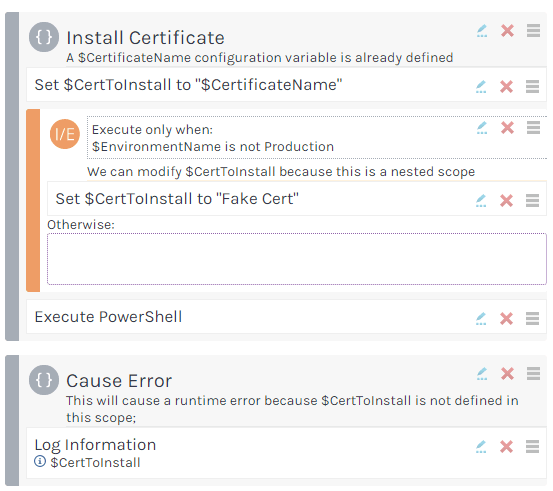Edit the Install Certificate block with pencil icon

482,31
